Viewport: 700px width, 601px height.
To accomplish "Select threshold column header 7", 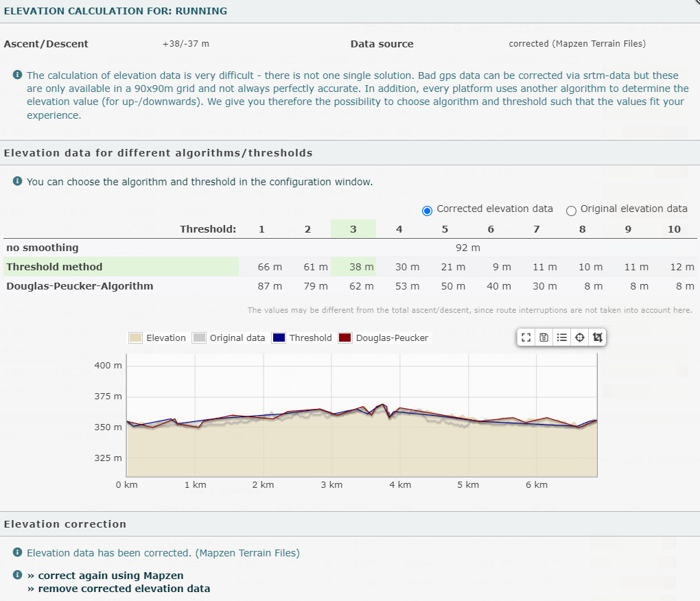I will coord(537,229).
